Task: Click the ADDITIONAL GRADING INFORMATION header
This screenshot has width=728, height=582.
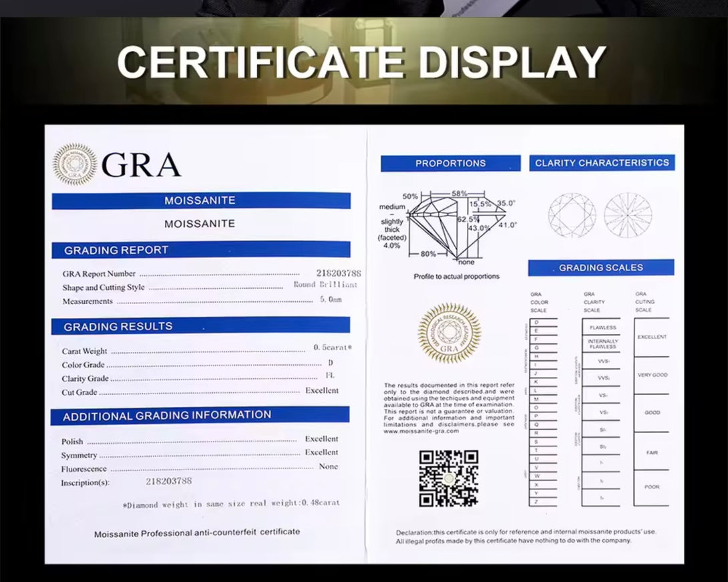Action: pos(200,415)
